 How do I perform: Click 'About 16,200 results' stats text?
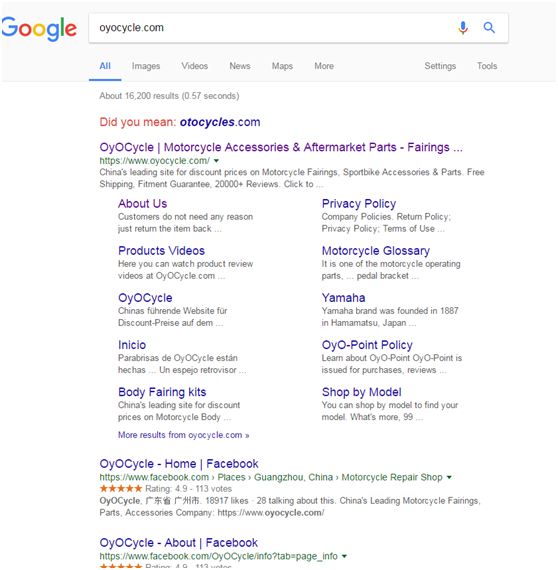[169, 96]
